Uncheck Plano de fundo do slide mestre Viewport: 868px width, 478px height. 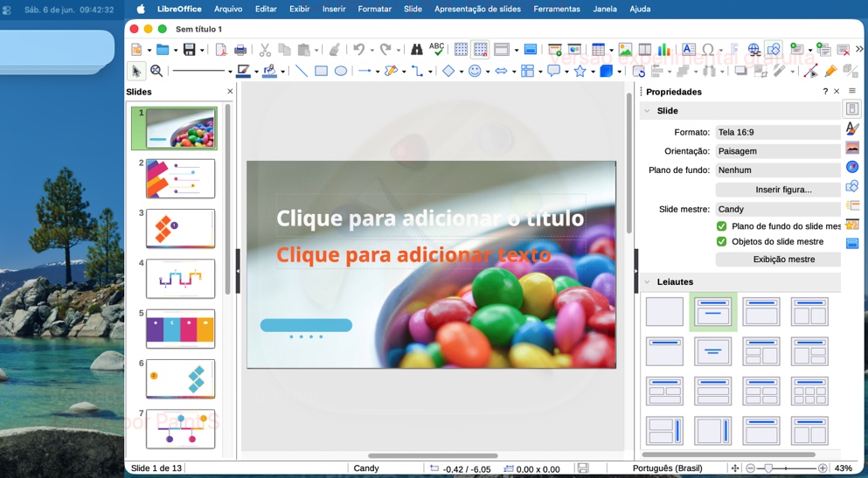pos(721,226)
